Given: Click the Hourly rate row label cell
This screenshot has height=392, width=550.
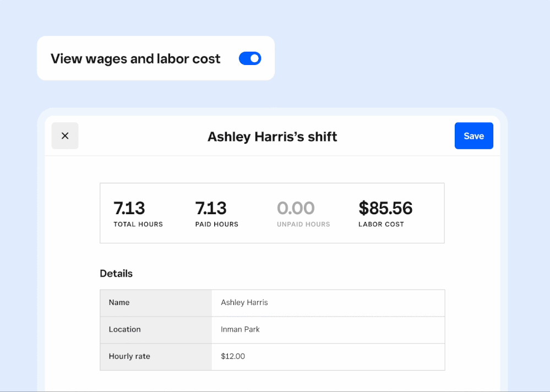Looking at the screenshot, I should click(x=156, y=357).
